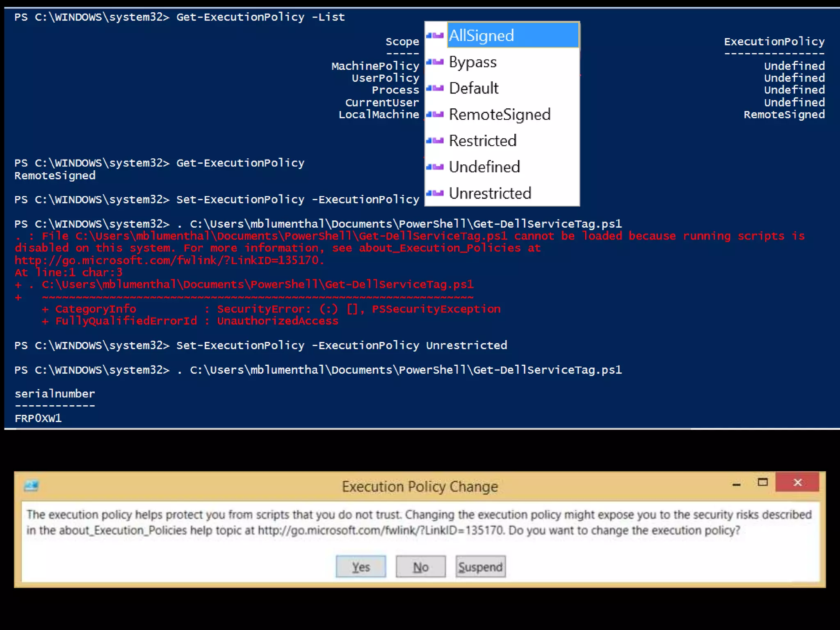Click the enum icon beside AllSigned

coord(435,36)
